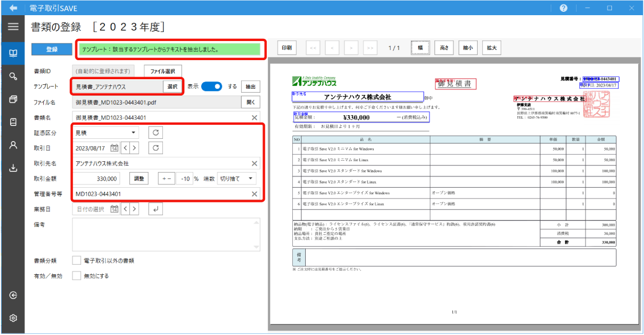
Task: Click the book icon in sidebar
Action: (x=13, y=54)
